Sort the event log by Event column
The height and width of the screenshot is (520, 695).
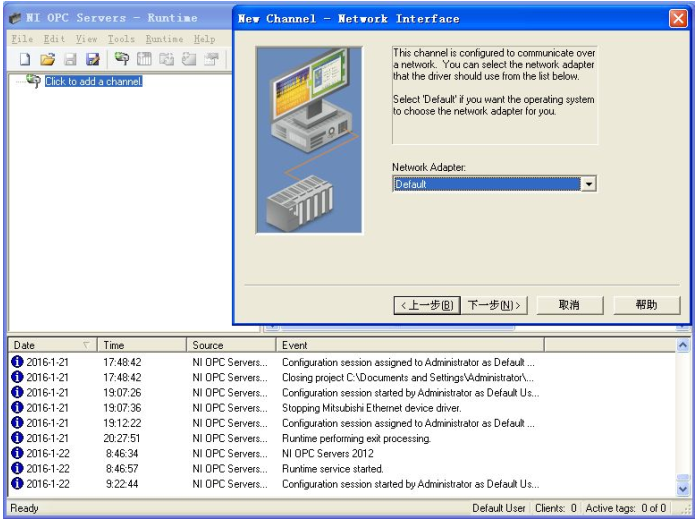410,345
